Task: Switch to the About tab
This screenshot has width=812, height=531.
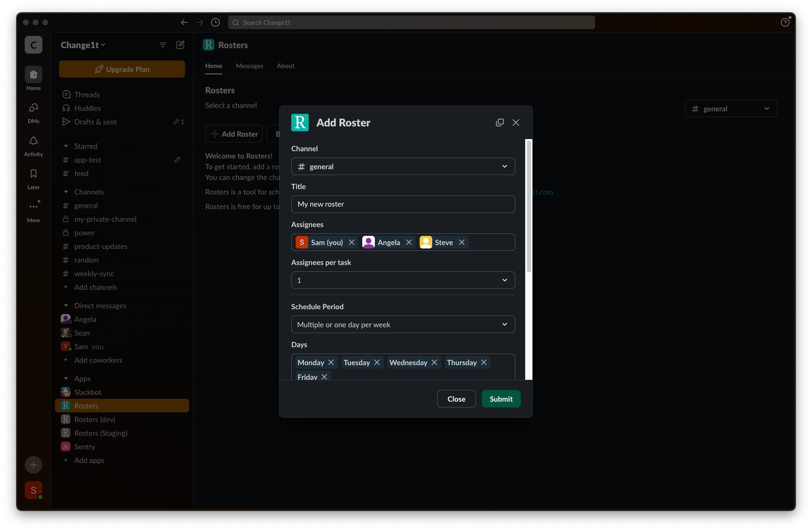Action: 285,66
